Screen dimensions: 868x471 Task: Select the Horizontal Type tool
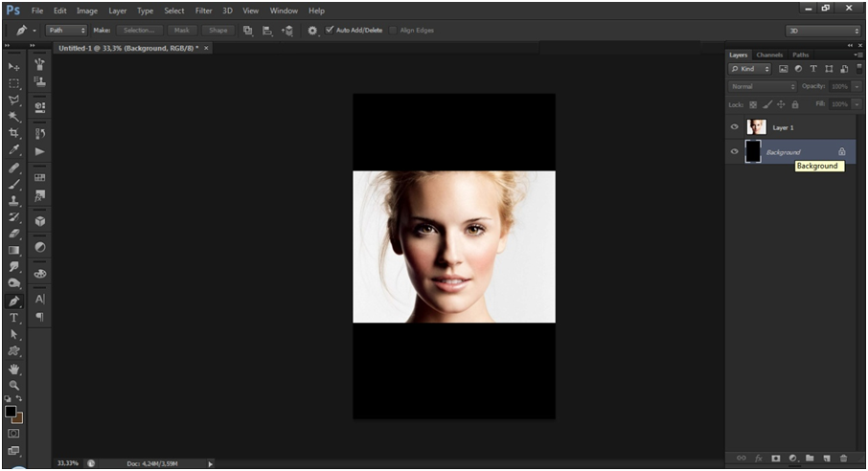click(14, 318)
